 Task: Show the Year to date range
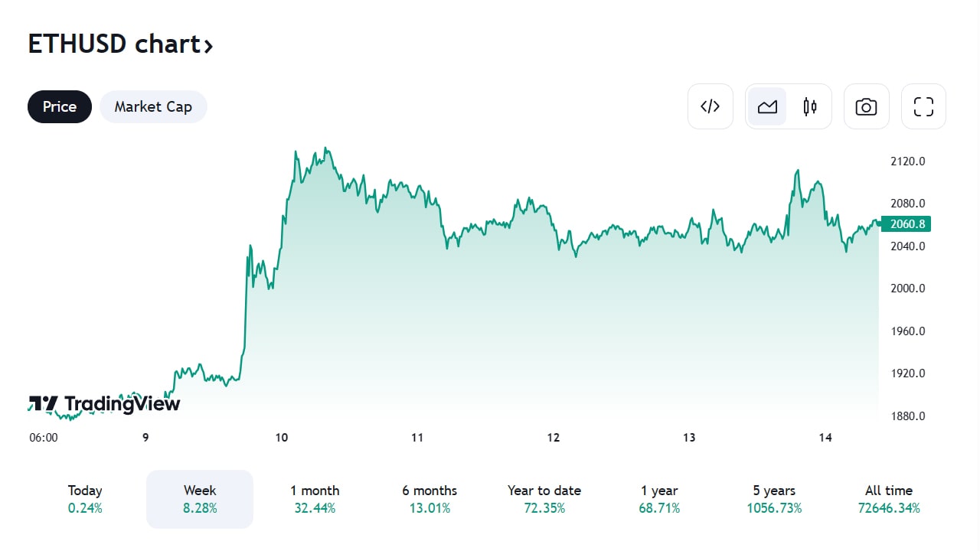click(544, 499)
